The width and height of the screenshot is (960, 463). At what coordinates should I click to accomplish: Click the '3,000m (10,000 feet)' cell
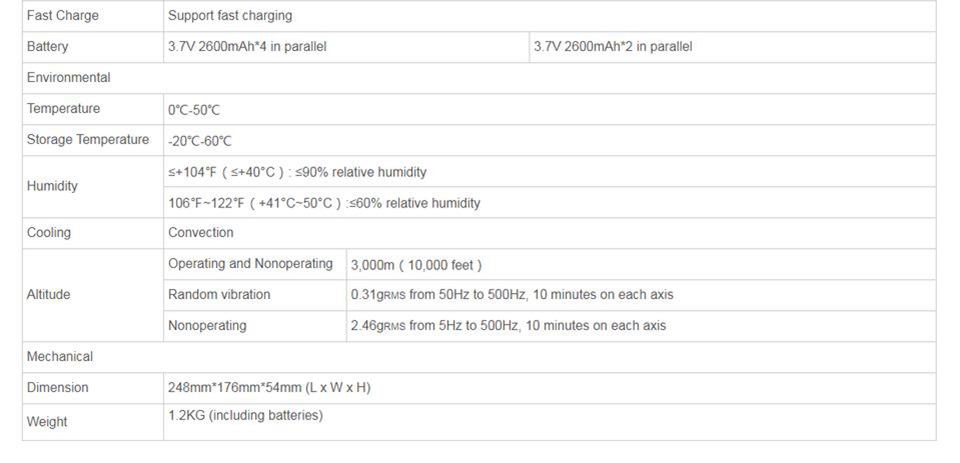[x=416, y=265]
